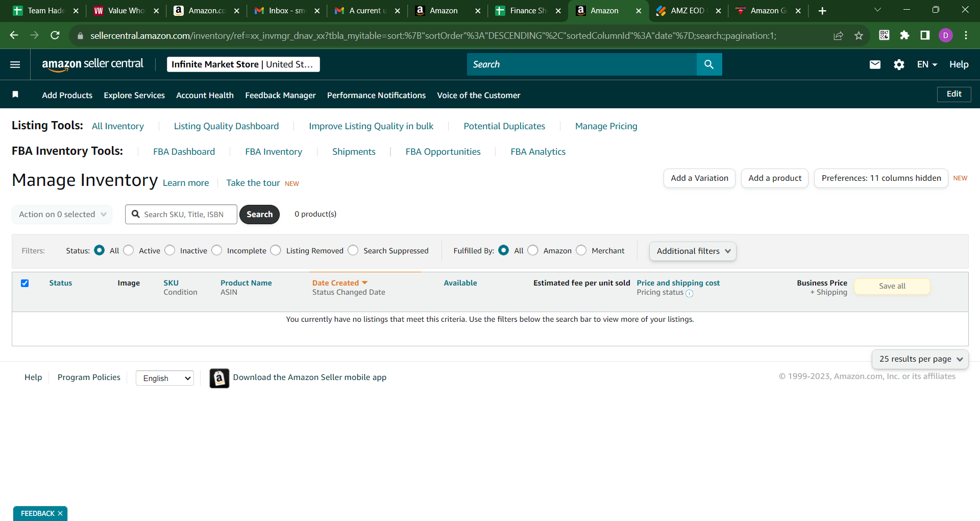Open the English language dropdown in footer
The image size is (980, 521).
pos(165,378)
